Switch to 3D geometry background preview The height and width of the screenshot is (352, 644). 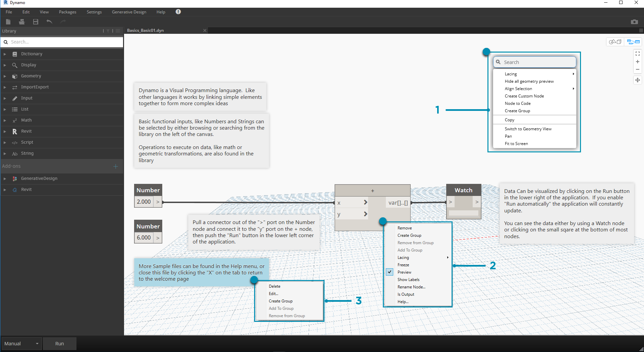[x=615, y=42]
